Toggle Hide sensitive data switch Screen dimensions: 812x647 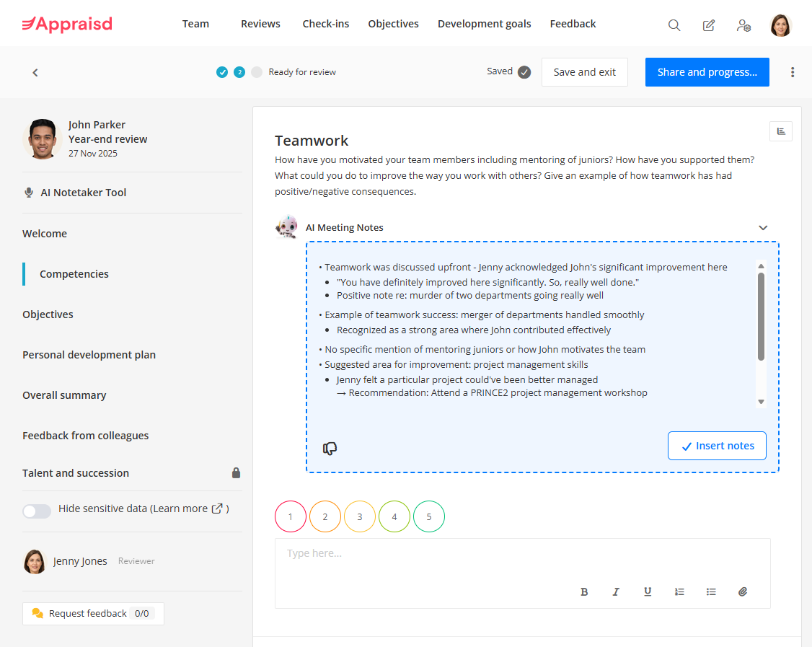(x=37, y=511)
